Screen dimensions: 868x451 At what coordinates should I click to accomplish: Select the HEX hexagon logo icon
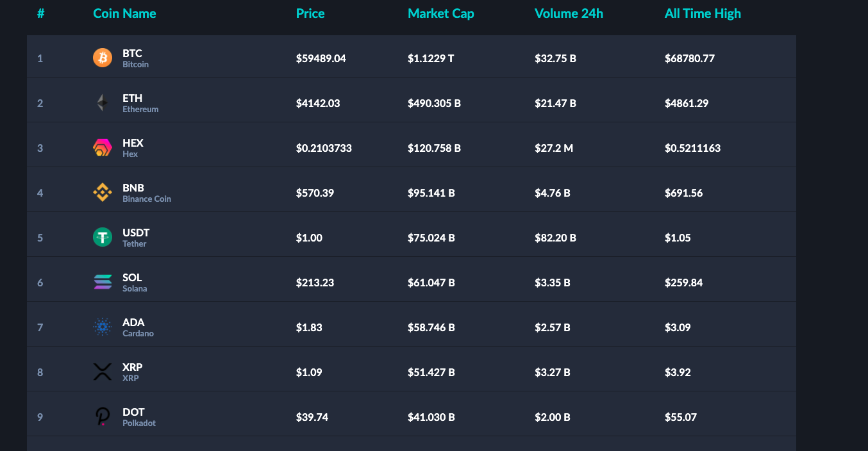click(x=103, y=148)
